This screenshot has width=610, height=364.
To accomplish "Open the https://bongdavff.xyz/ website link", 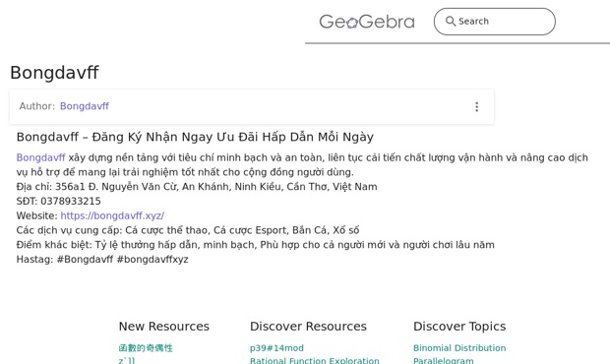I will pos(112,215).
